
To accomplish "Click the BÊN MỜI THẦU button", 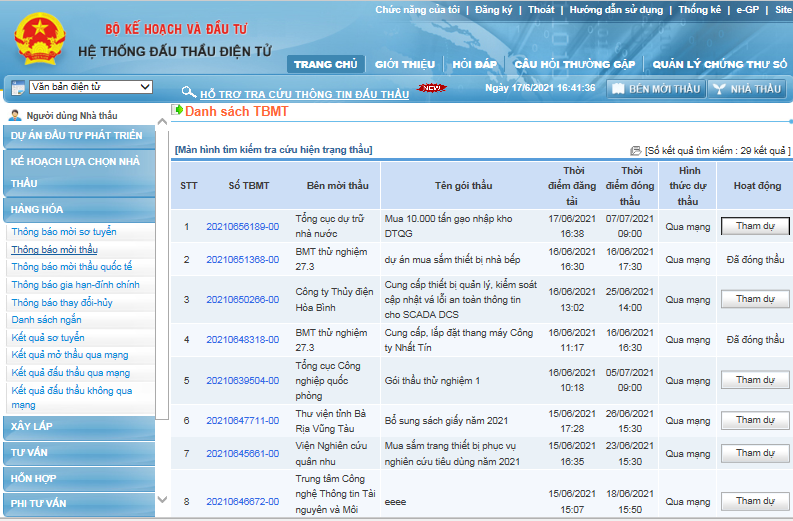I will pos(656,89).
